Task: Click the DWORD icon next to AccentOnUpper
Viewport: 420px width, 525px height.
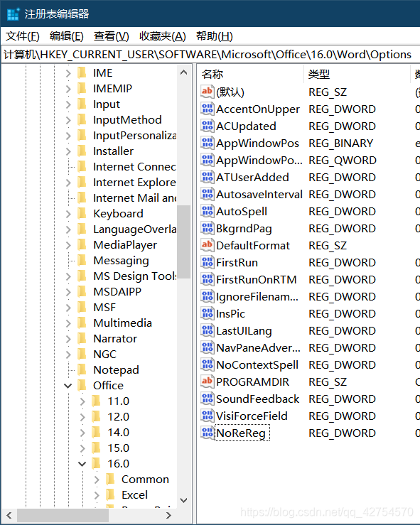Action: coord(208,109)
